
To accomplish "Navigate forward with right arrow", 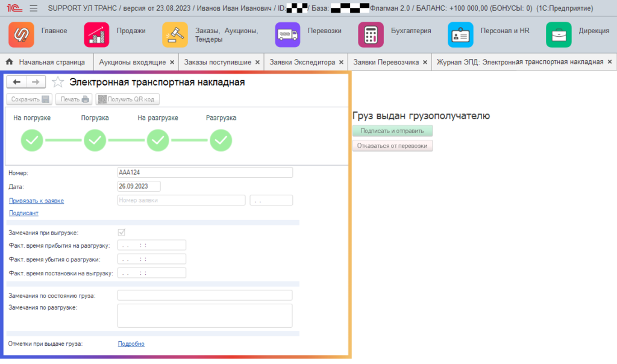I will tap(36, 82).
